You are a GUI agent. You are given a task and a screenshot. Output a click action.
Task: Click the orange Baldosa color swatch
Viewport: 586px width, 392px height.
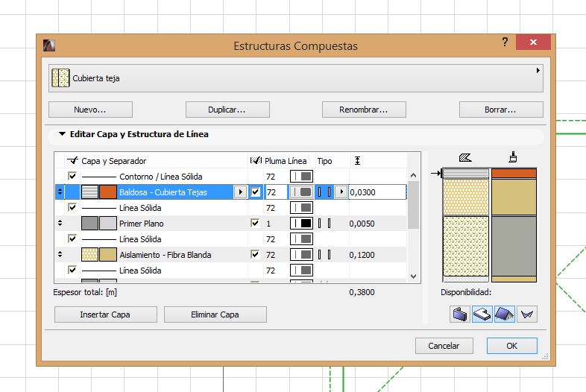(108, 192)
